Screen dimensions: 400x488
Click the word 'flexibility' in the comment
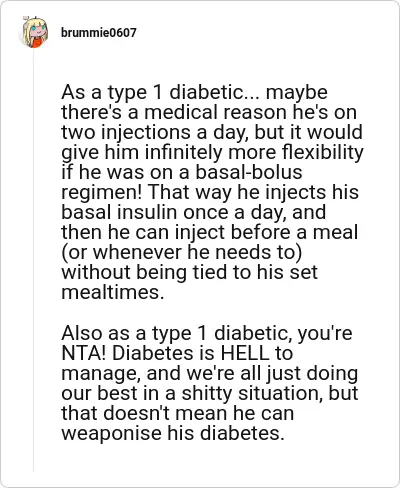(x=323, y=153)
